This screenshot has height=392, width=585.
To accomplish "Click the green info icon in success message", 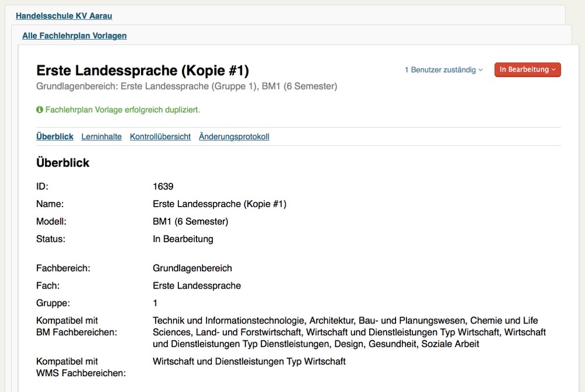I will click(x=40, y=109).
